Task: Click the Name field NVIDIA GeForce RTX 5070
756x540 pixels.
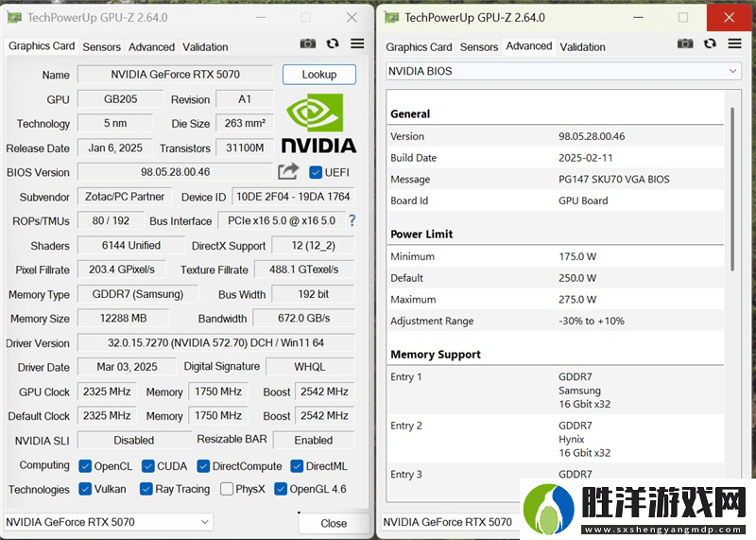Action: tap(175, 75)
